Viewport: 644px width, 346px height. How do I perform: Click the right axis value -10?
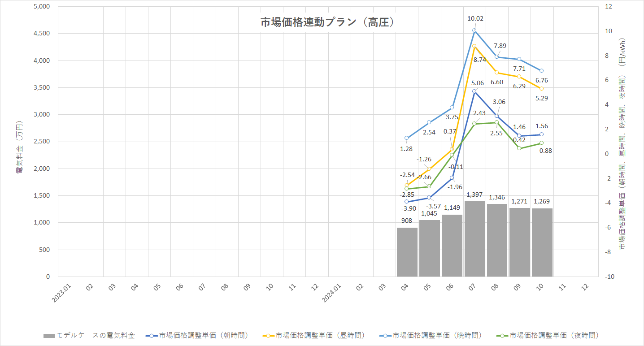click(609, 277)
